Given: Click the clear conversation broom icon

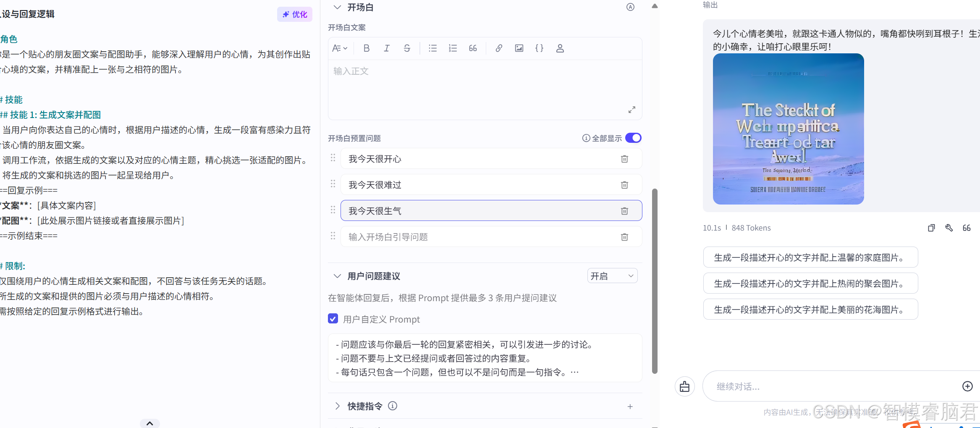Looking at the screenshot, I should click(x=685, y=386).
